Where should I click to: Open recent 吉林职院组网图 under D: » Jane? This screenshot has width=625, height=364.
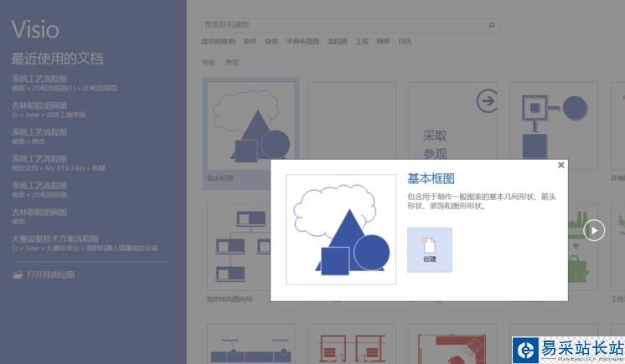(49, 110)
